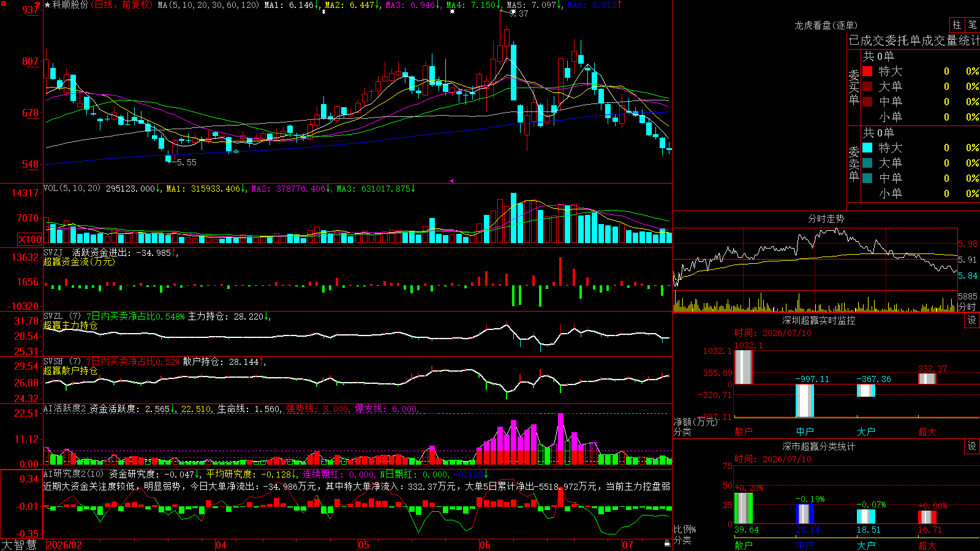This screenshot has width=980, height=551.
Task: Click the 超赢主力持仓 label
Action: (x=70, y=325)
